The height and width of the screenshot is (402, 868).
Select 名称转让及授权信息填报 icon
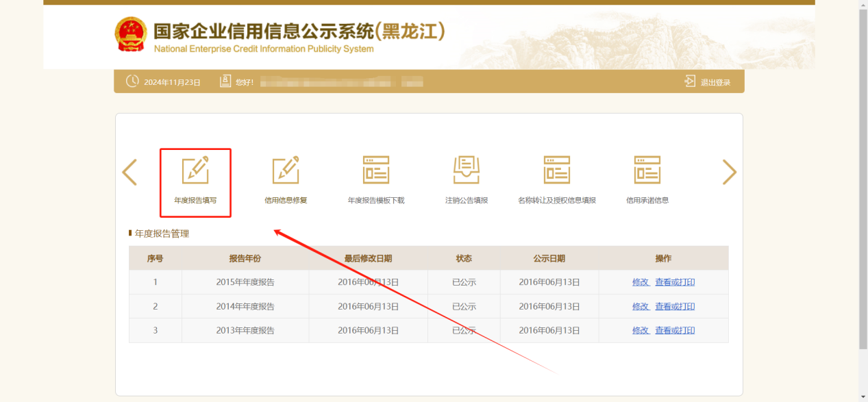tap(557, 170)
